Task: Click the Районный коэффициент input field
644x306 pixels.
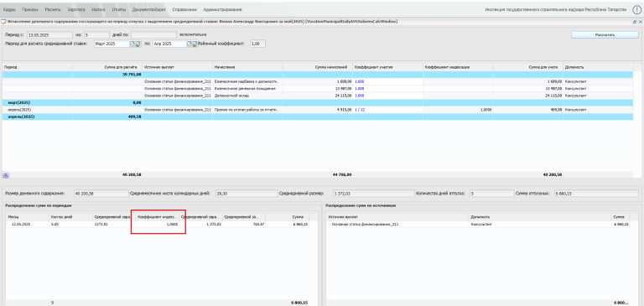Action: pyautogui.click(x=257, y=44)
